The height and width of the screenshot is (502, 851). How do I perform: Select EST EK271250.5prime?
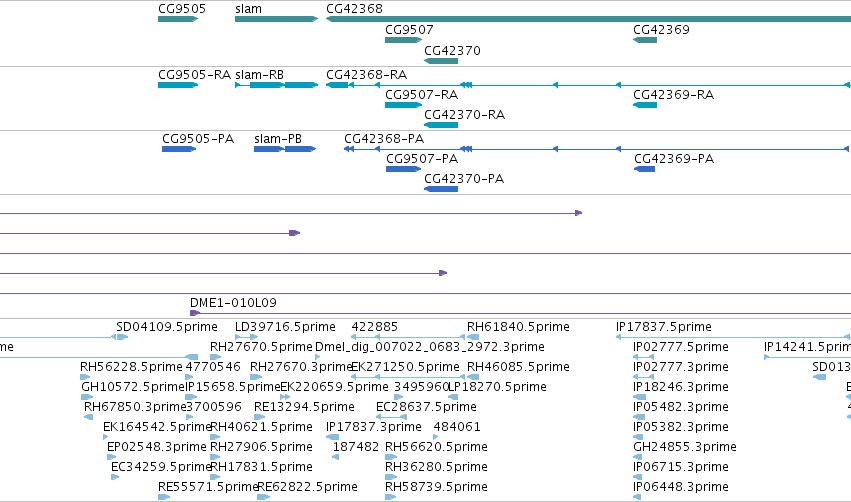point(405,367)
